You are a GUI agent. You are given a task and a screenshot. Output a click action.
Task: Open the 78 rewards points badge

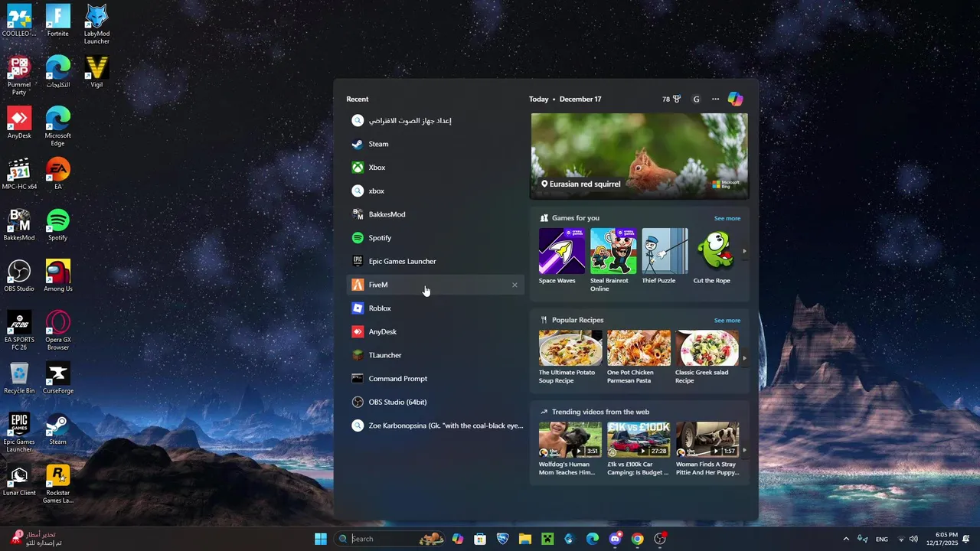coord(671,99)
